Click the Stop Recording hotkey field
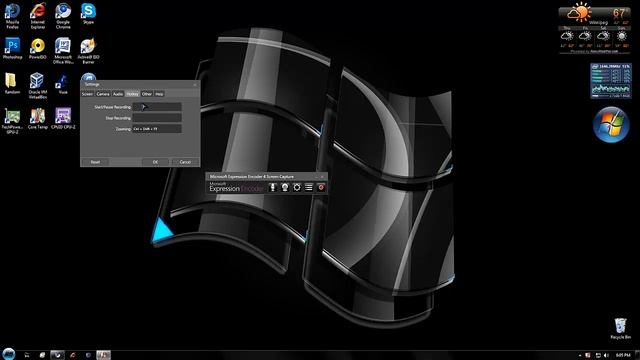Viewport: 640px width, 360px height. pos(157,118)
